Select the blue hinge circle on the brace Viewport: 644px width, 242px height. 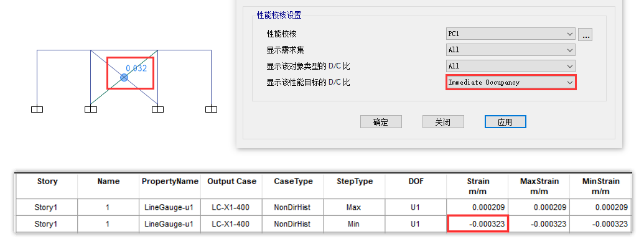pos(124,77)
